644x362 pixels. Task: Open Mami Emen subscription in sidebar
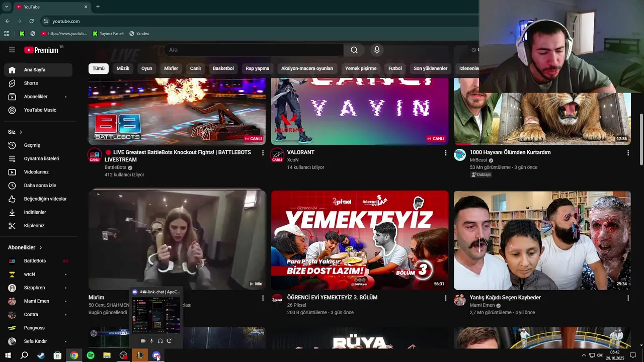(38, 301)
